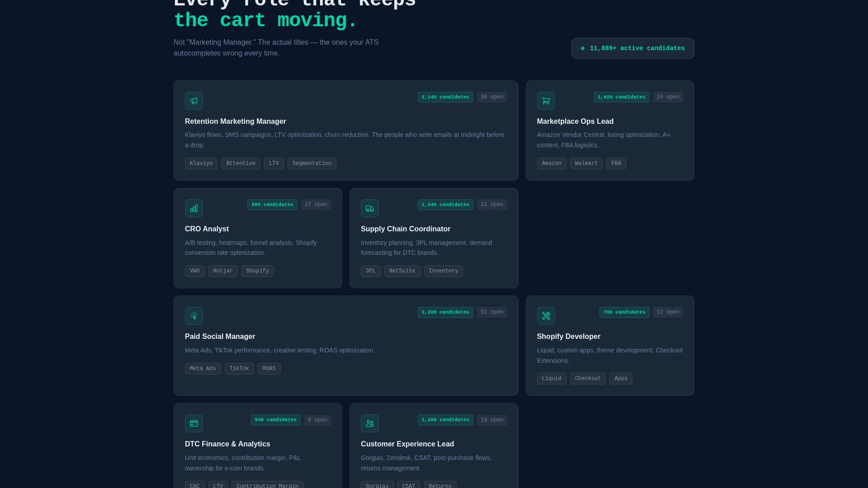This screenshot has width=868, height=488.
Task: Select the Inventory tag
Action: 443,271
